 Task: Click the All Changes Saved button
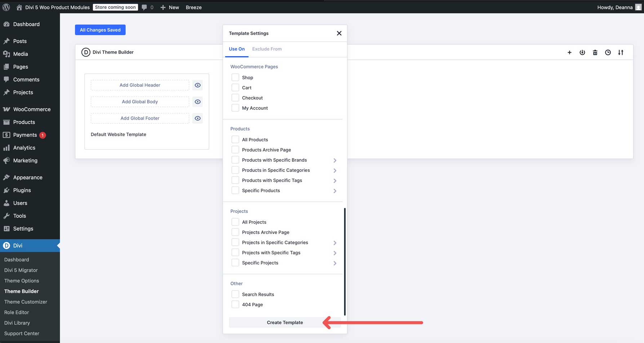pyautogui.click(x=100, y=30)
